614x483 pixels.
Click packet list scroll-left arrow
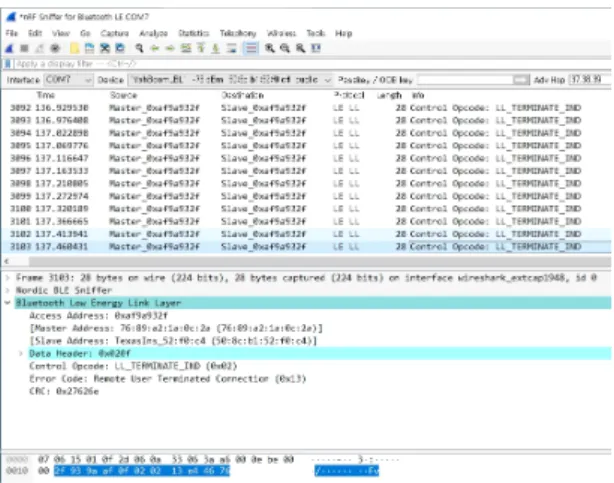[7, 261]
